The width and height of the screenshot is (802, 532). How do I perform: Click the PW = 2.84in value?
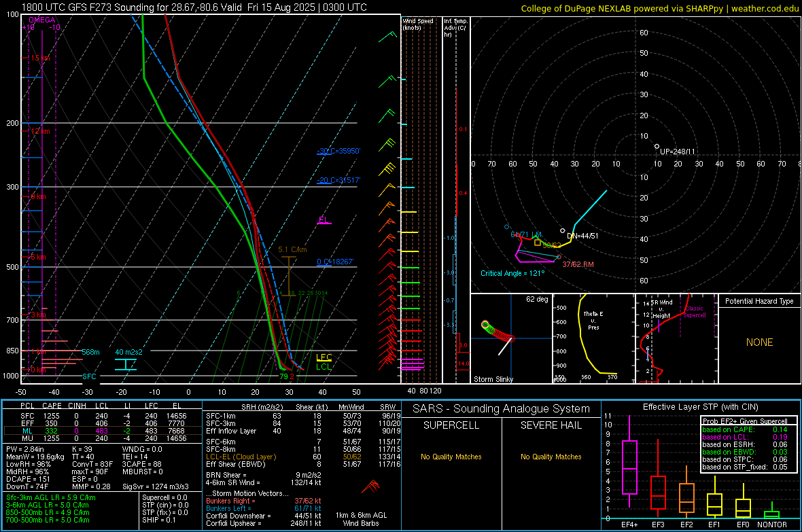pos(25,449)
